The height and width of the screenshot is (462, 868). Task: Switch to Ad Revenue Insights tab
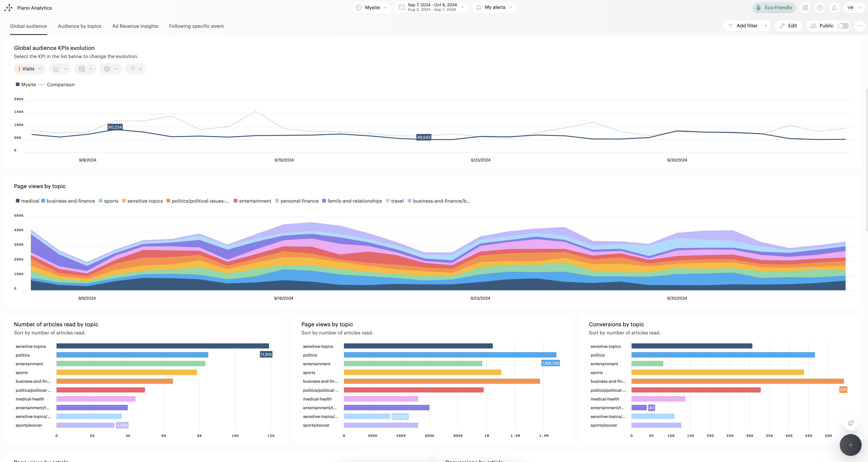(x=135, y=26)
